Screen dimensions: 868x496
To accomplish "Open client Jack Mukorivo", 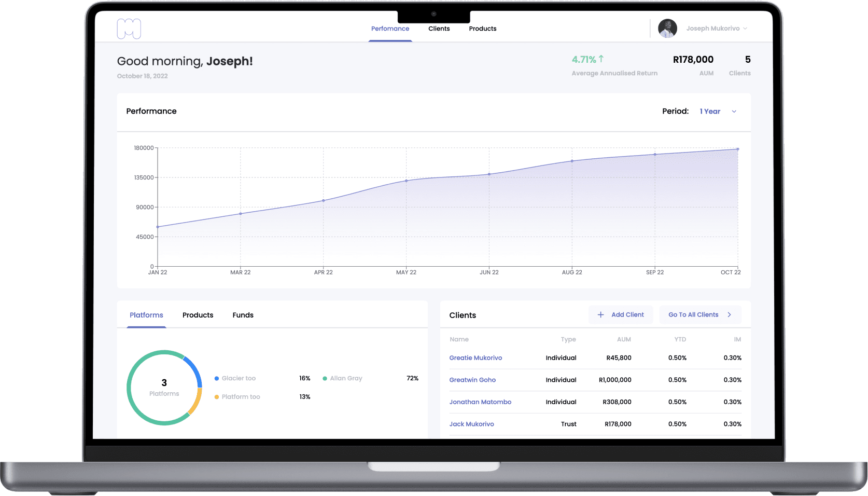I will pyautogui.click(x=471, y=424).
